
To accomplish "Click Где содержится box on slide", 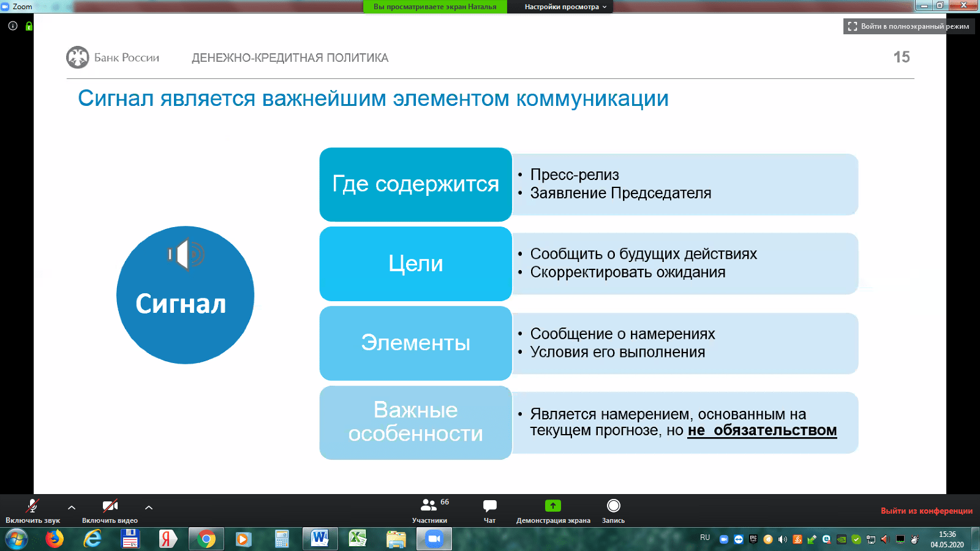I will point(415,184).
